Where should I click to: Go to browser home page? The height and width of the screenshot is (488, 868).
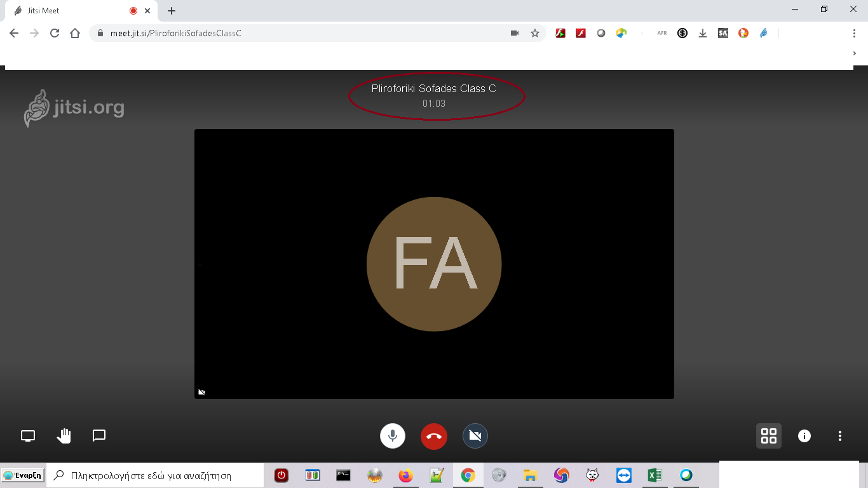click(75, 33)
